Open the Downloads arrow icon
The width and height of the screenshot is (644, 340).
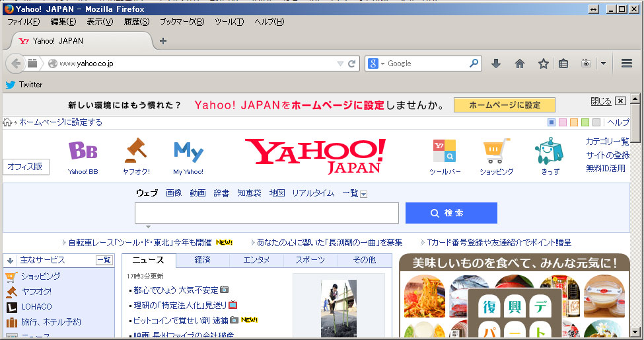click(x=496, y=64)
